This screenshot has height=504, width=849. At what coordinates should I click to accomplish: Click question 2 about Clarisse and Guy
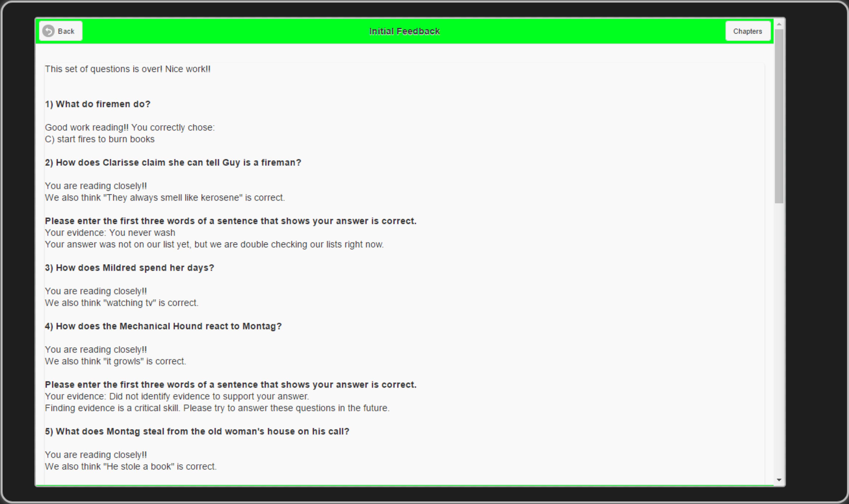[x=173, y=162]
